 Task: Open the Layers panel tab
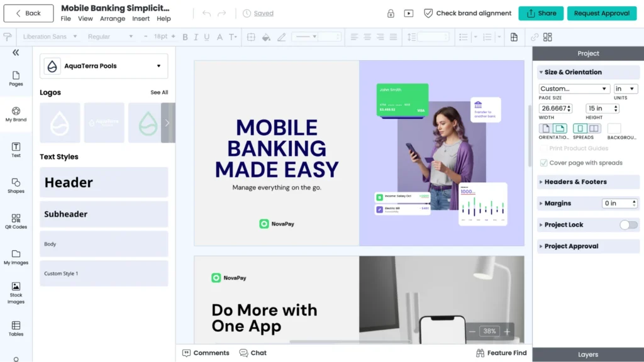click(x=588, y=354)
